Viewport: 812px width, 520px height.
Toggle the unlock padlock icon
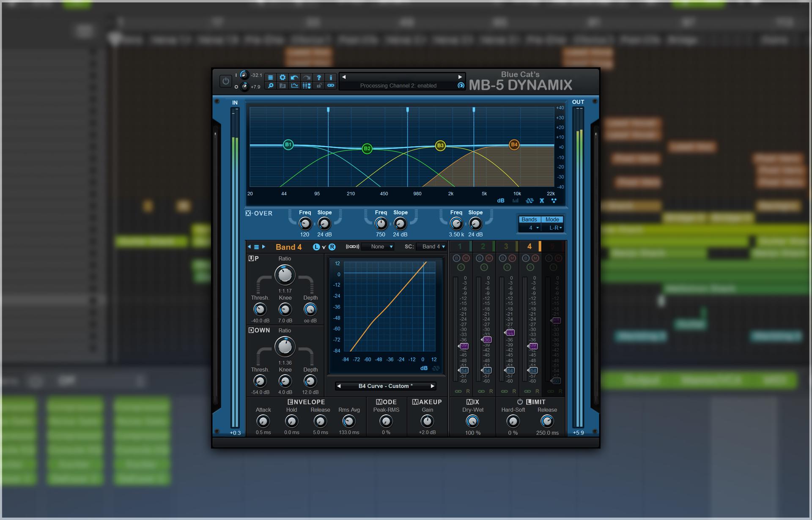point(319,86)
